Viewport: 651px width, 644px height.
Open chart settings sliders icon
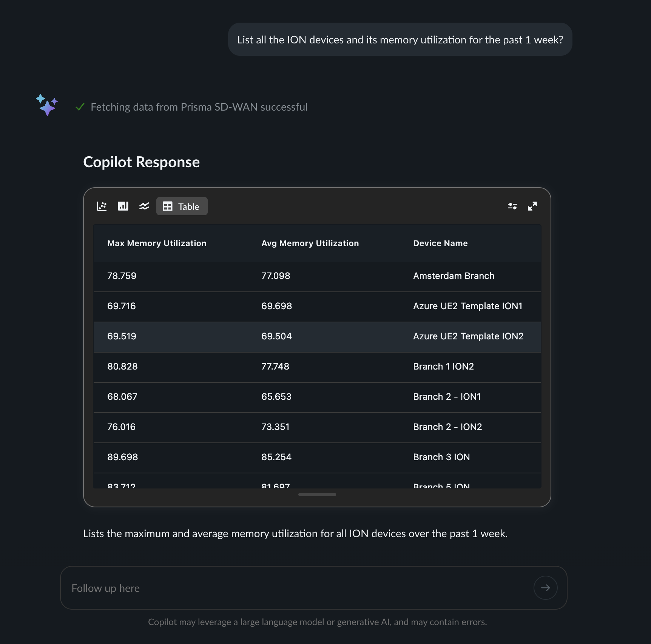512,206
